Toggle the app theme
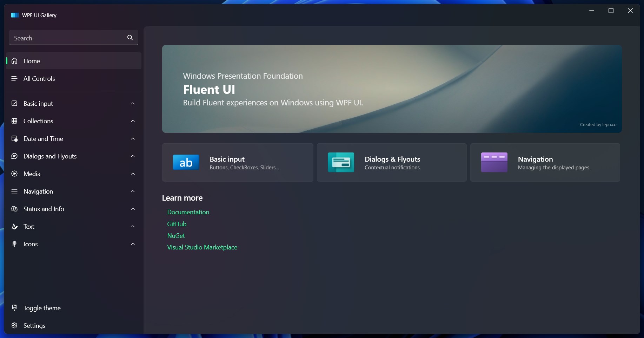This screenshot has height=338, width=644. point(74,308)
